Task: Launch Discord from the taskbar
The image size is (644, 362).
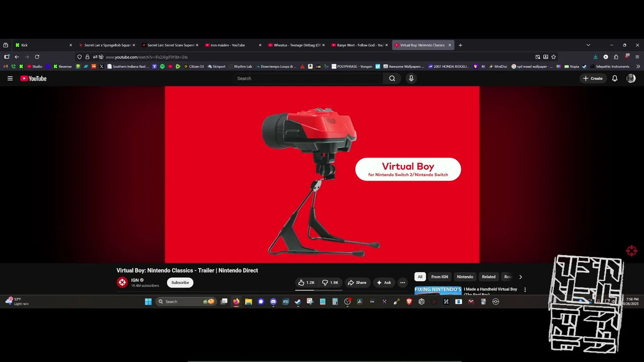Action: click(x=273, y=302)
